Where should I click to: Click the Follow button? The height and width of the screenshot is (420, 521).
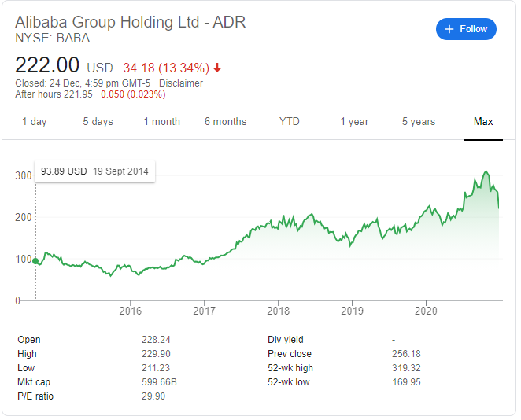coord(466,29)
